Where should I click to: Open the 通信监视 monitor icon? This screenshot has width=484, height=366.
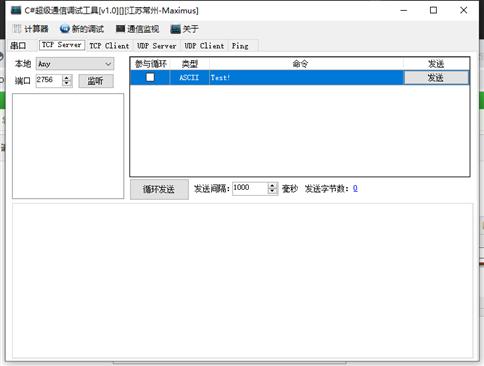(120, 29)
